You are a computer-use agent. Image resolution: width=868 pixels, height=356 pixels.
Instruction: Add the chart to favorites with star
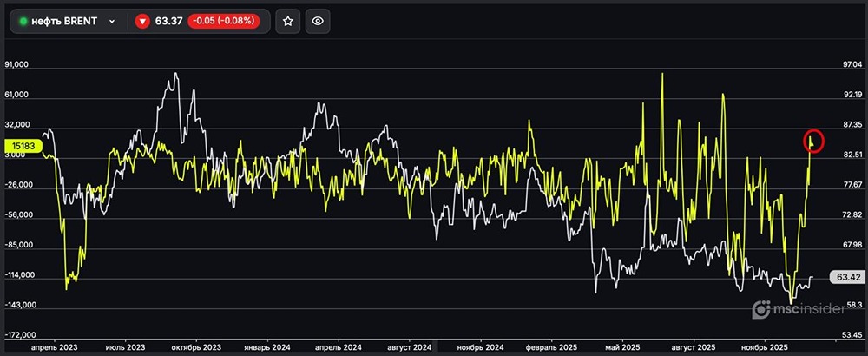tap(288, 21)
